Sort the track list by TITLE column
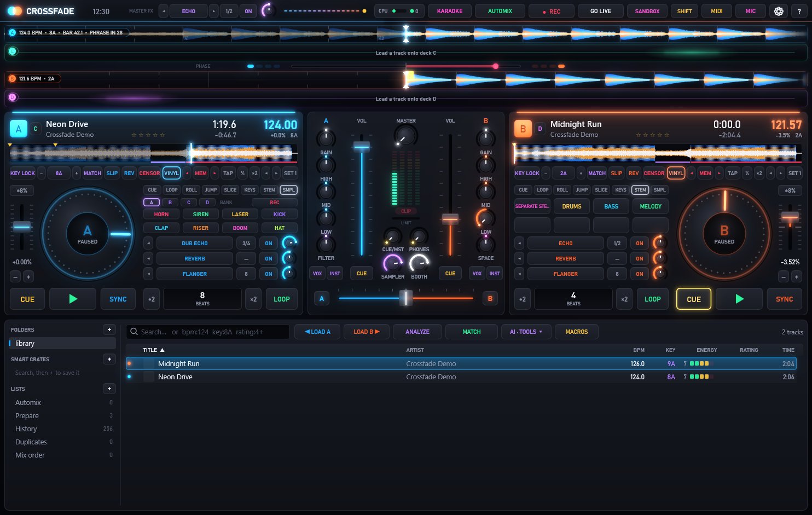Viewport: 812px width, 515px height. coord(154,350)
